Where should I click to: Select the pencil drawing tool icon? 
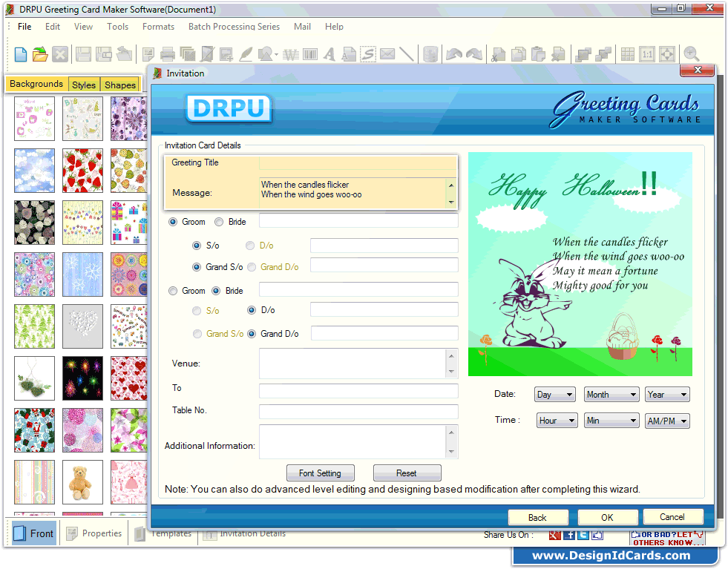point(246,54)
